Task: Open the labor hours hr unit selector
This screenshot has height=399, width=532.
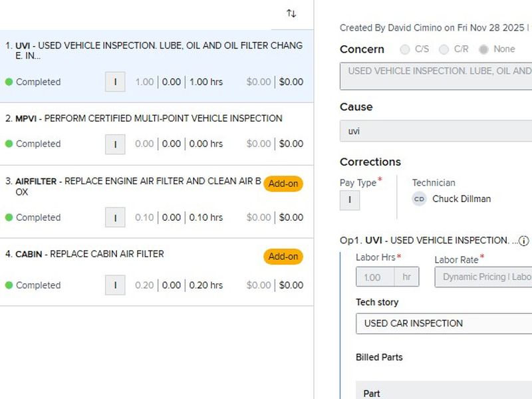Action: (x=406, y=277)
